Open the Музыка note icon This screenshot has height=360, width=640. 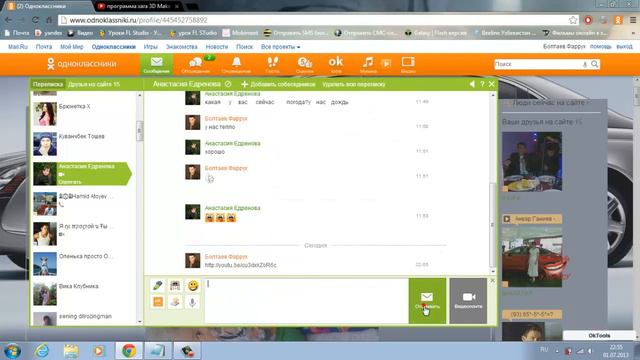click(x=368, y=64)
